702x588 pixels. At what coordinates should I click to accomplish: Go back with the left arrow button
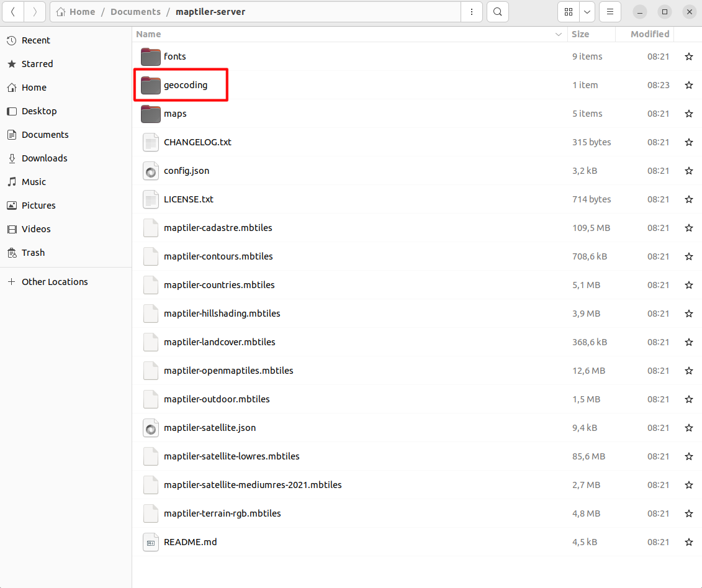pos(13,12)
